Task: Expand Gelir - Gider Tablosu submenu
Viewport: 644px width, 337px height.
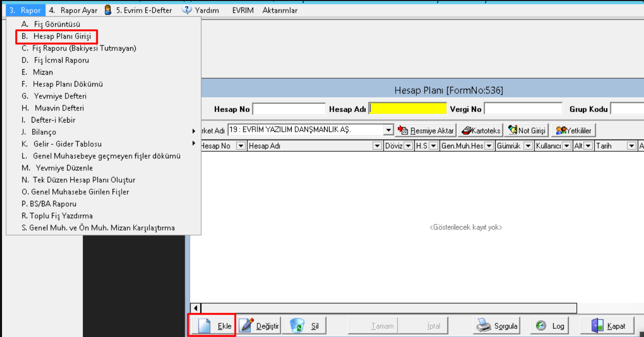Action: [x=193, y=144]
